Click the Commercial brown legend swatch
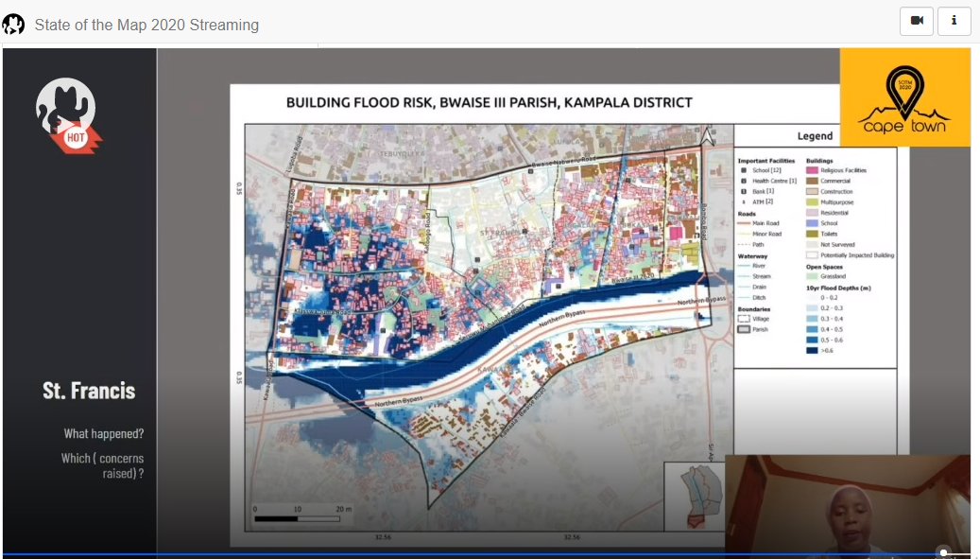Viewport: 980px width, 559px height. [812, 181]
